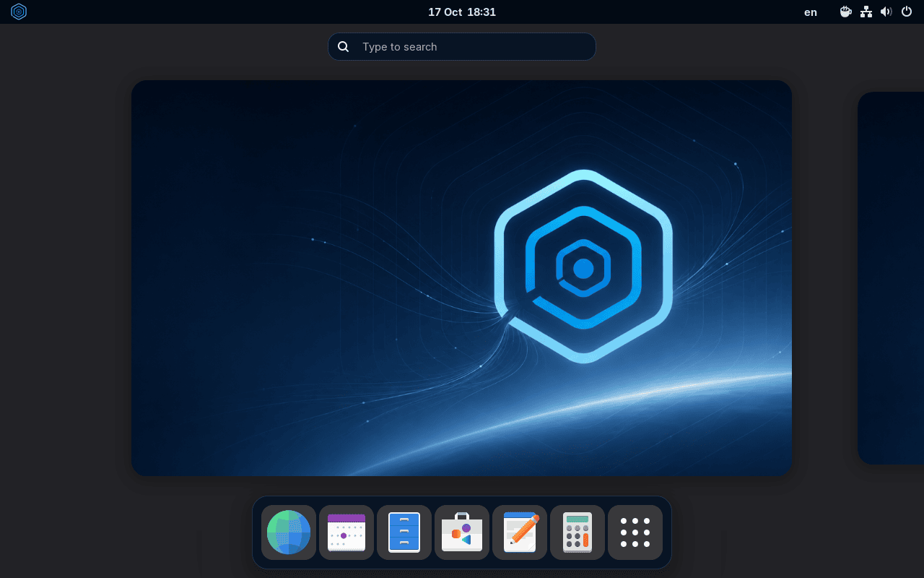This screenshot has height=578, width=924.
Task: Click the magnifier icon in the search box
Action: click(344, 47)
